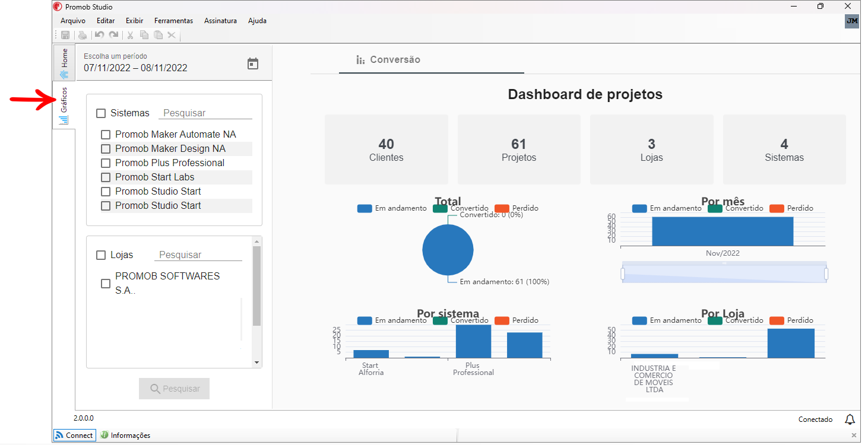
Task: Open the notifications bell icon
Action: [x=850, y=419]
